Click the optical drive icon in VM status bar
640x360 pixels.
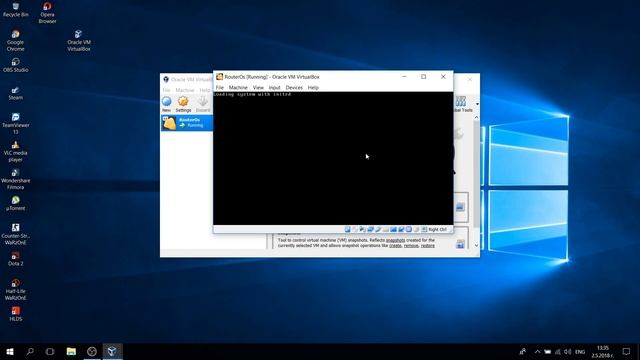click(x=355, y=229)
